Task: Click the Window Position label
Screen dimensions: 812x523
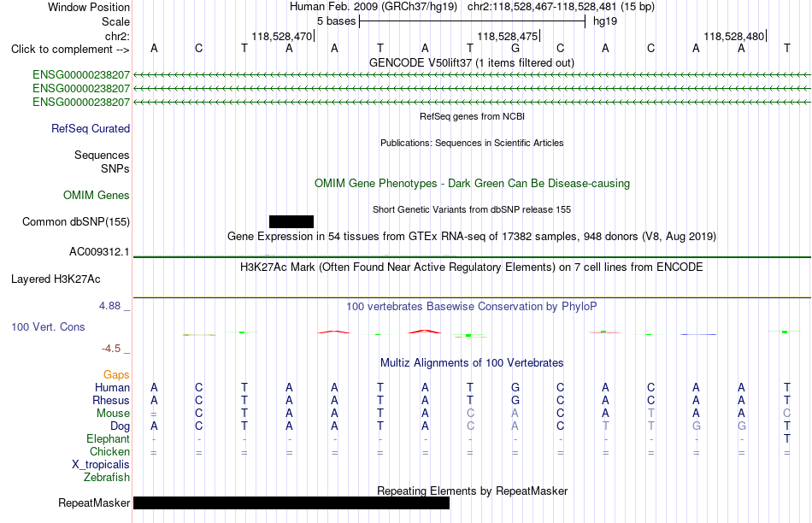Action: [89, 7]
